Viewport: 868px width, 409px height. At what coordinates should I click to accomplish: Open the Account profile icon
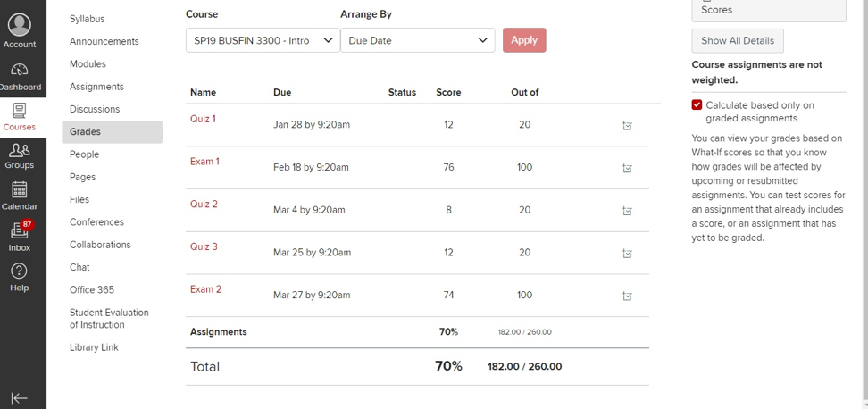(20, 26)
